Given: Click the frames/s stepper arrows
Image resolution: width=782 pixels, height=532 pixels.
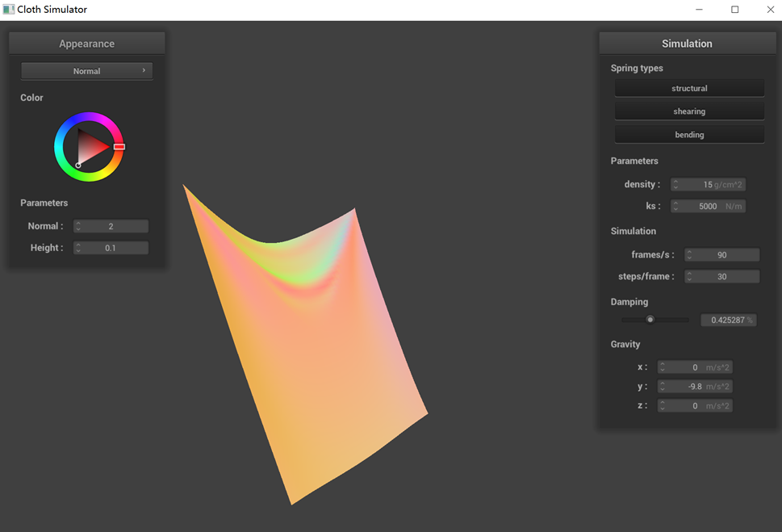Looking at the screenshot, I should coord(690,255).
